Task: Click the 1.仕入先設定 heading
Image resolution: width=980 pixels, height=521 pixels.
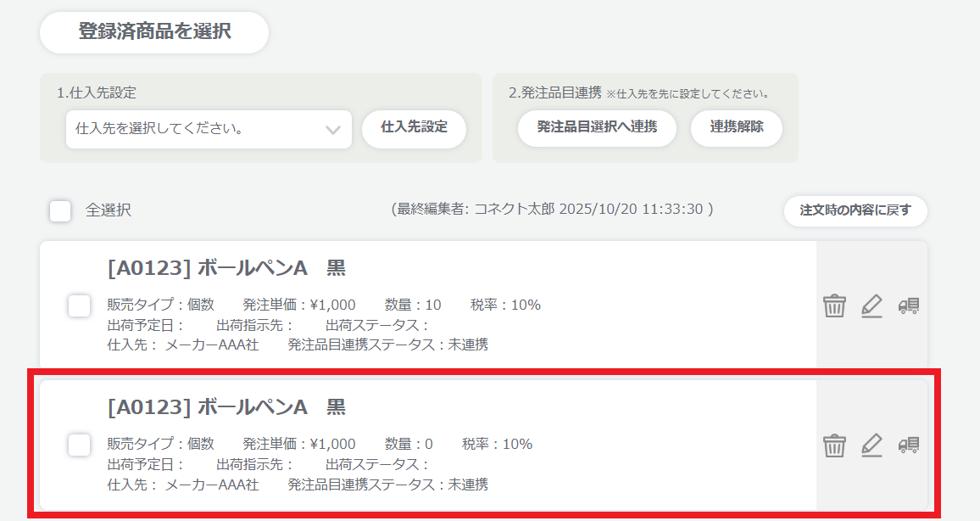Action: (97, 92)
